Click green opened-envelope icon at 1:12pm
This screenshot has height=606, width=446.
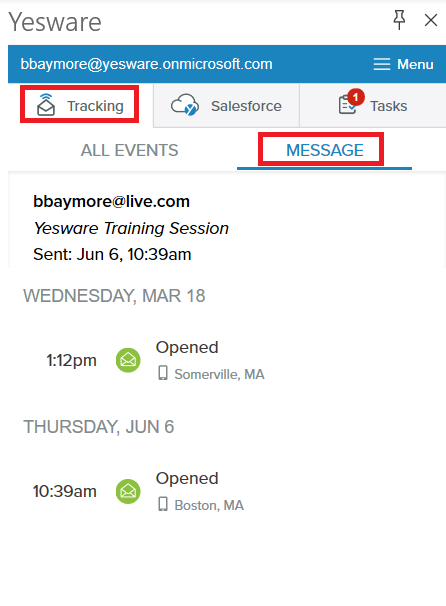coord(128,360)
